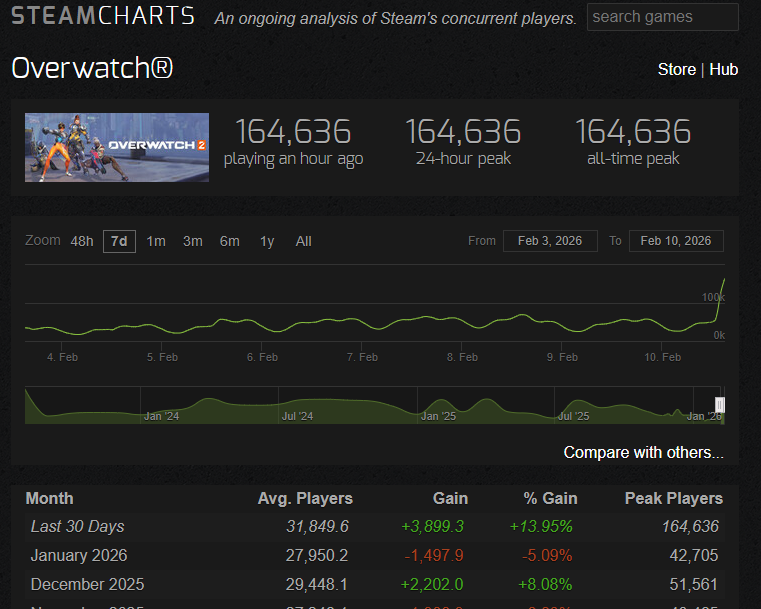
Task: Click the 42,705 peak players value
Action: pyautogui.click(x=694, y=556)
